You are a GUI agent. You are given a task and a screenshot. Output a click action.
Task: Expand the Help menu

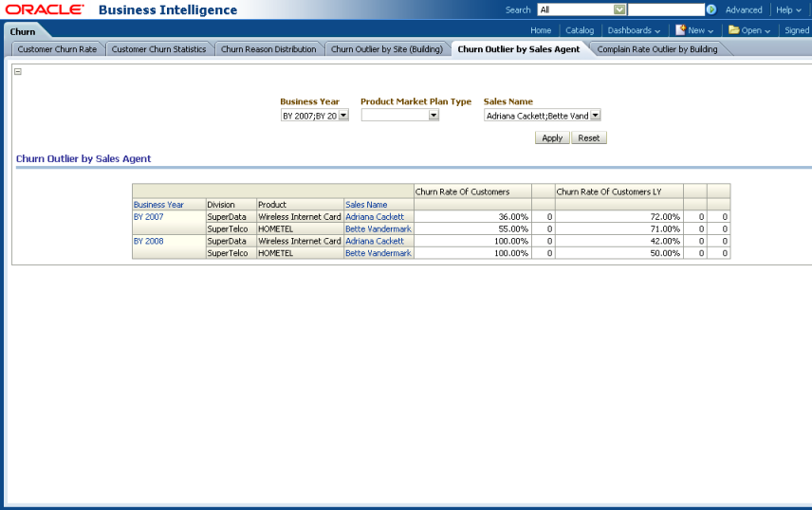click(x=788, y=9)
